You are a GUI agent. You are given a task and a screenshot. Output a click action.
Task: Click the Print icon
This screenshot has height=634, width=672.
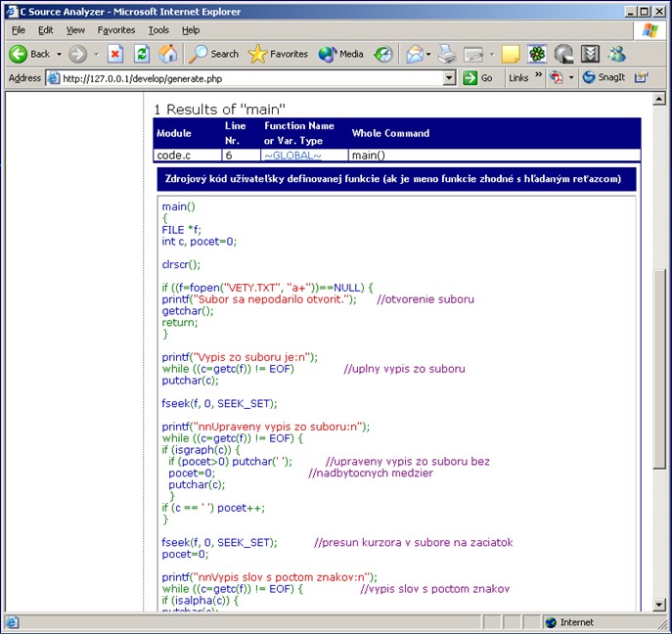[x=446, y=54]
